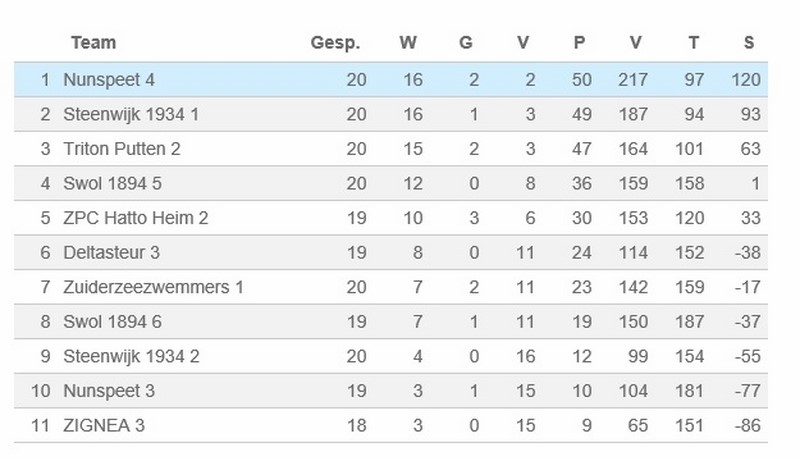Open the Steenwijk 1934 1 team

click(131, 115)
